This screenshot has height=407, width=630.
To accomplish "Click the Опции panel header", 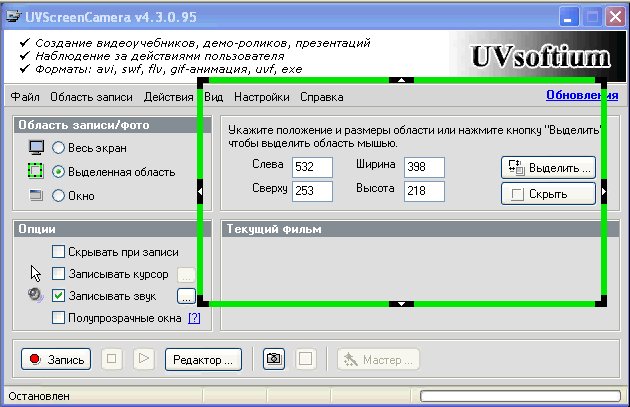I will [x=112, y=229].
